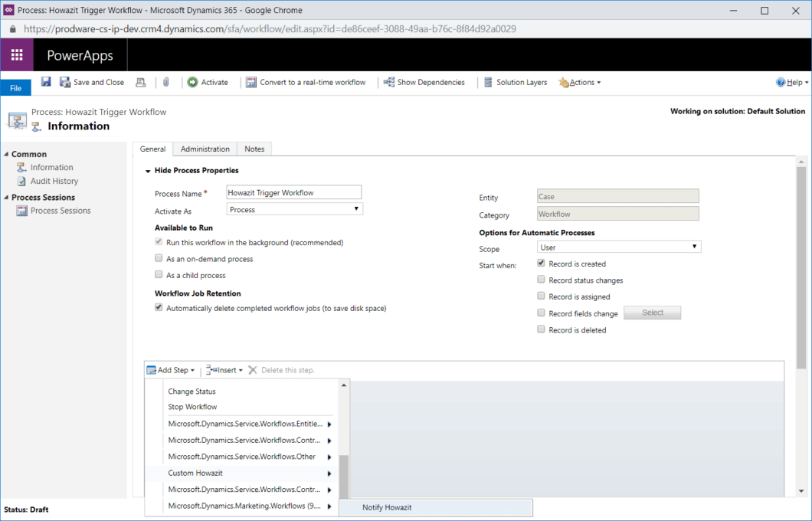
Task: Enable As a child process
Action: 159,274
